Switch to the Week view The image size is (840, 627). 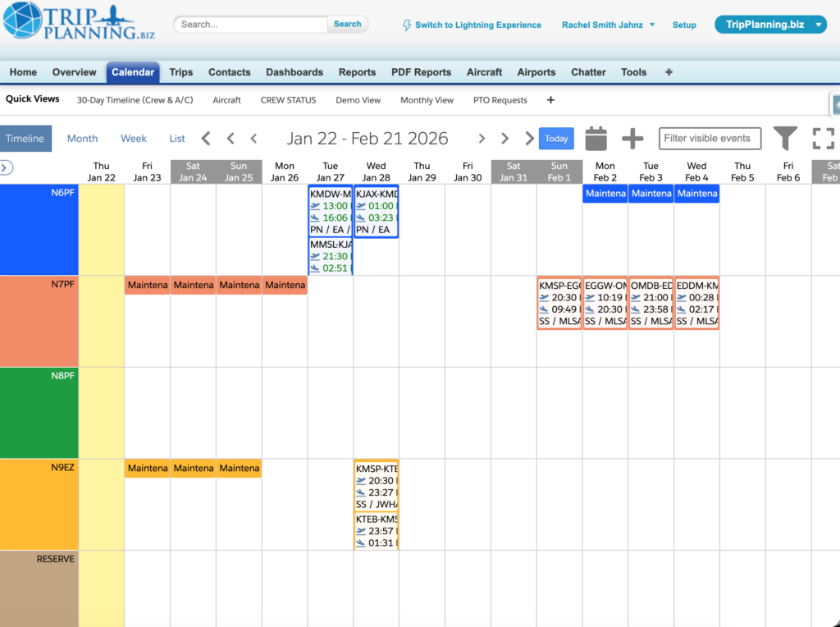(134, 139)
